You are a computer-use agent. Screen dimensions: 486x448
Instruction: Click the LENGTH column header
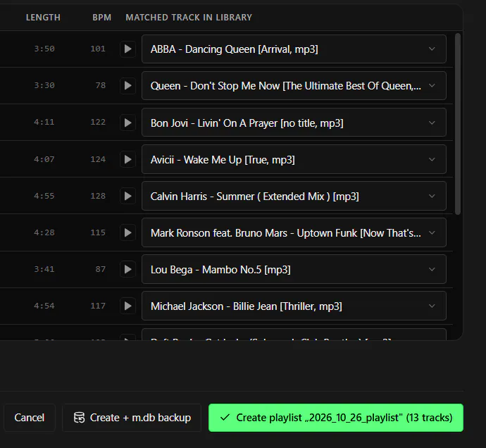coord(43,18)
